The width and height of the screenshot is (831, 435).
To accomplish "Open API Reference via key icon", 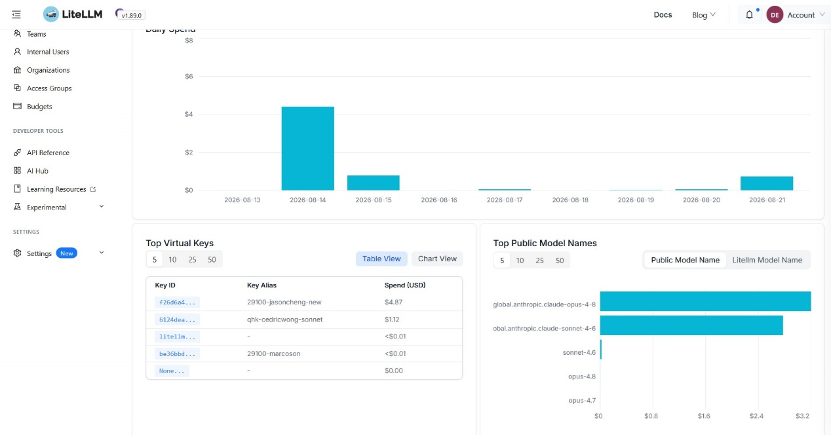I will click(17, 153).
